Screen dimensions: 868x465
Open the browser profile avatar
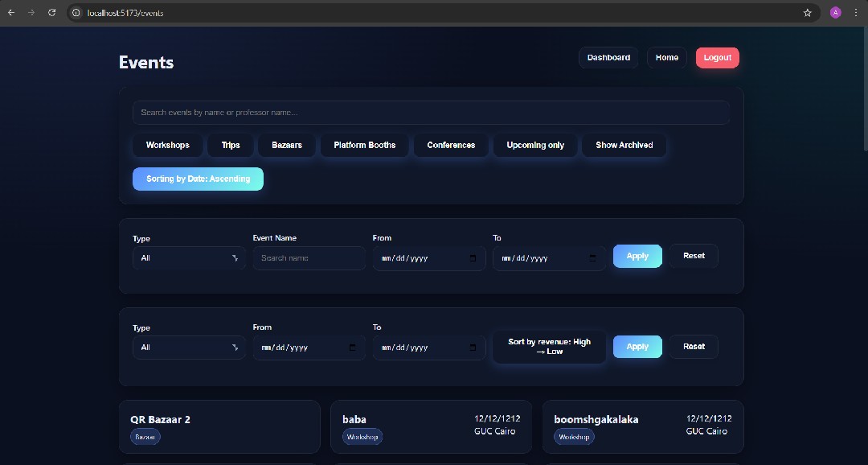point(836,13)
